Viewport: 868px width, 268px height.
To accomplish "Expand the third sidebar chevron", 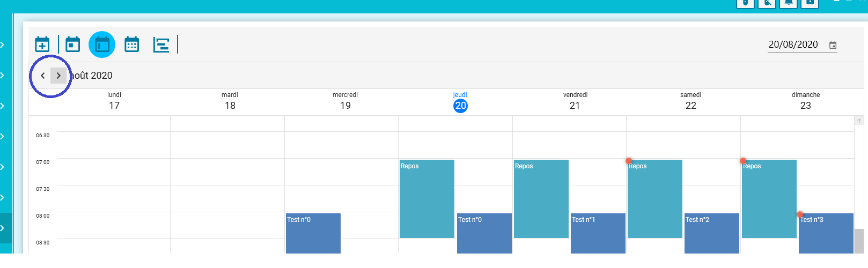I will point(3,106).
